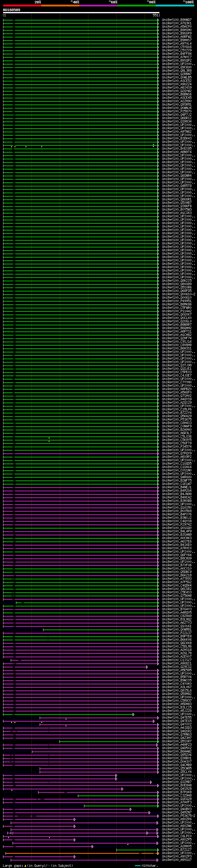Click hit label UniRef100_C6LPC0
197x868 pixels.
pyautogui.click(x=176, y=836)
